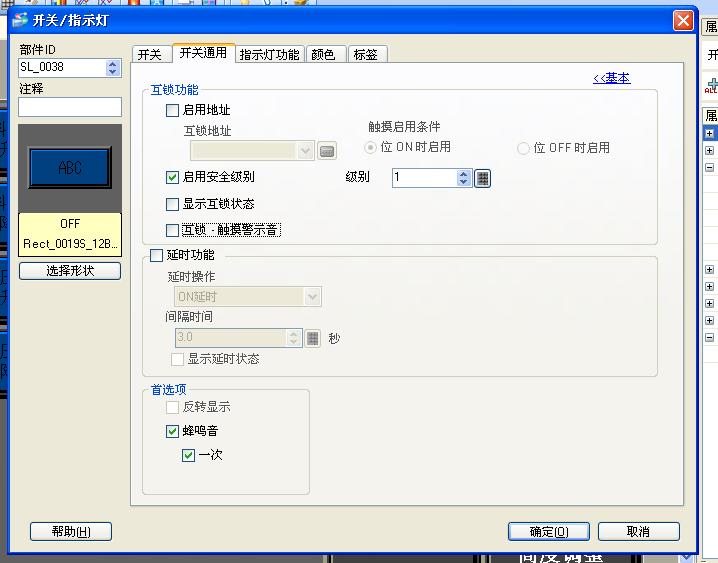Image resolution: width=718 pixels, height=563 pixels.
Task: Switch to the 颜色 tab
Action: [323, 54]
